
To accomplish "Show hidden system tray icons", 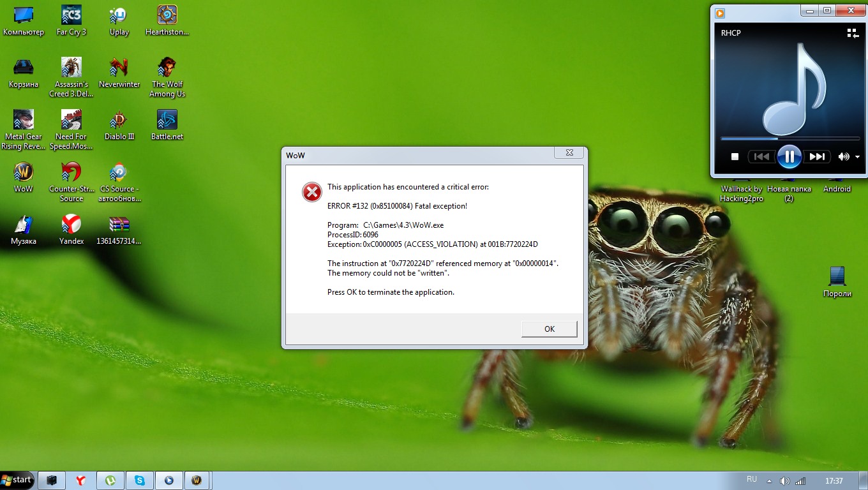I will pos(769,481).
